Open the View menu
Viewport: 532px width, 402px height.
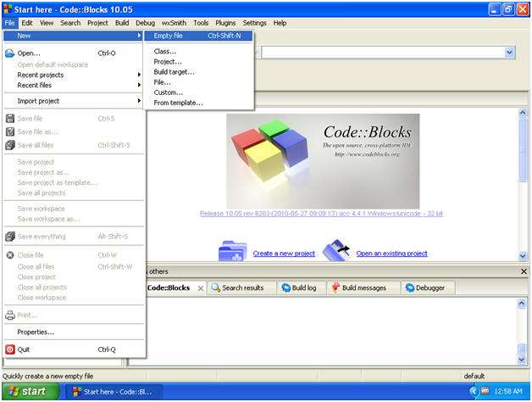[47, 23]
